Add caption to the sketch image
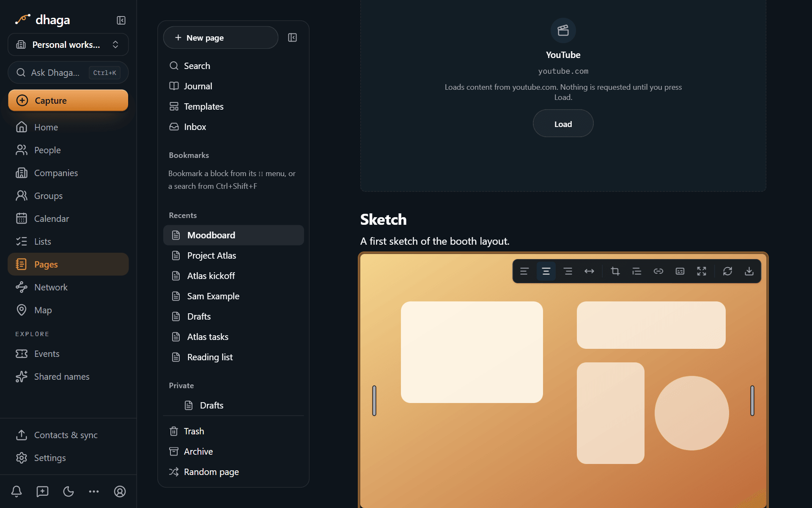 tap(680, 271)
